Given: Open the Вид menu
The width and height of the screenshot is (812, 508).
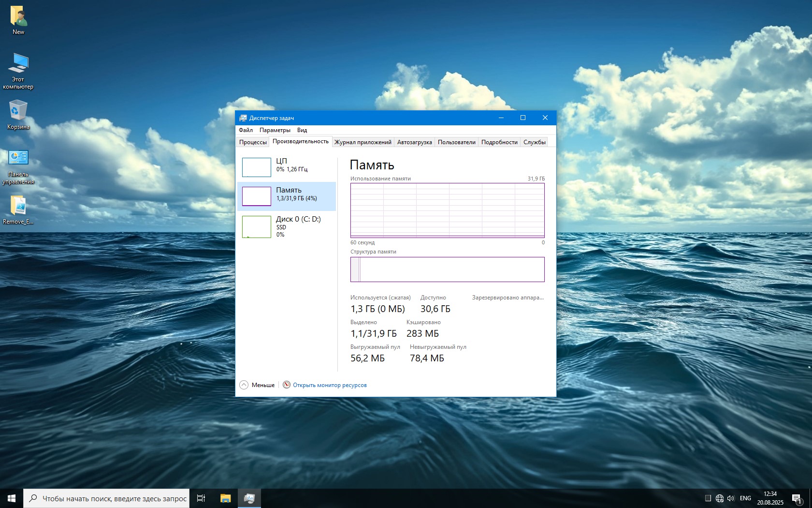Looking at the screenshot, I should [x=302, y=130].
